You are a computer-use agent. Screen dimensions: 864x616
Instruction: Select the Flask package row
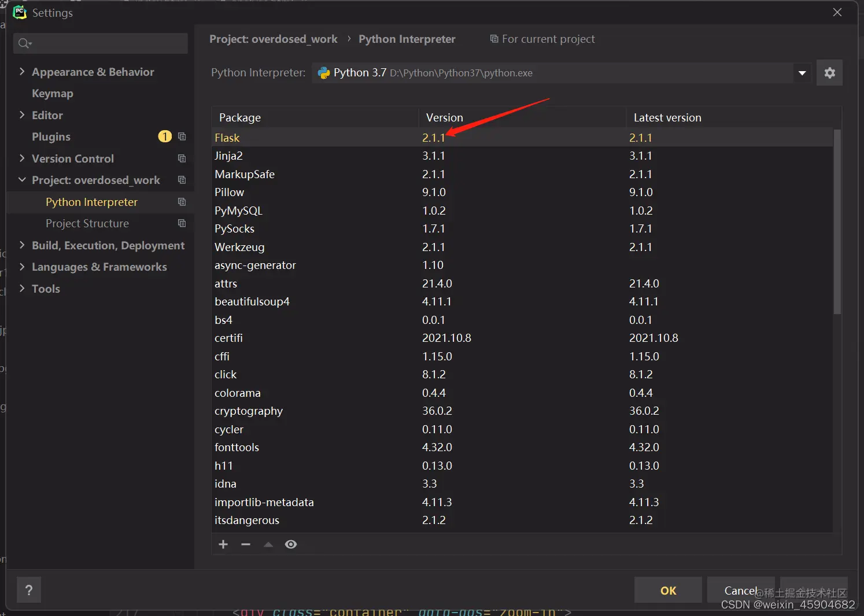tap(522, 138)
